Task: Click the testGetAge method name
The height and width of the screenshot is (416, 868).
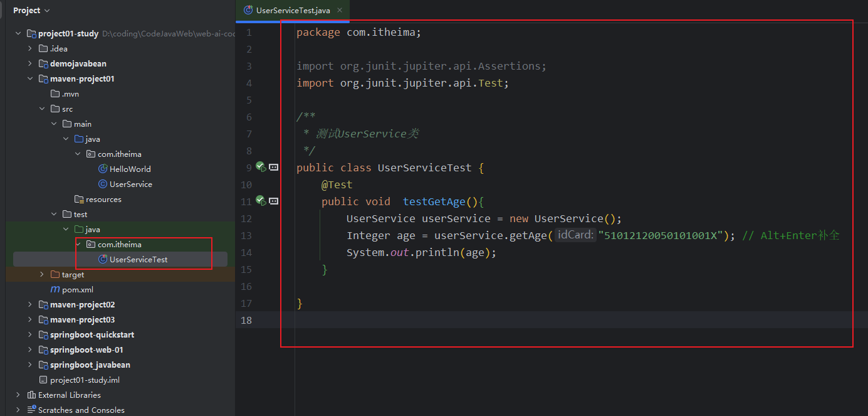Action: [434, 201]
